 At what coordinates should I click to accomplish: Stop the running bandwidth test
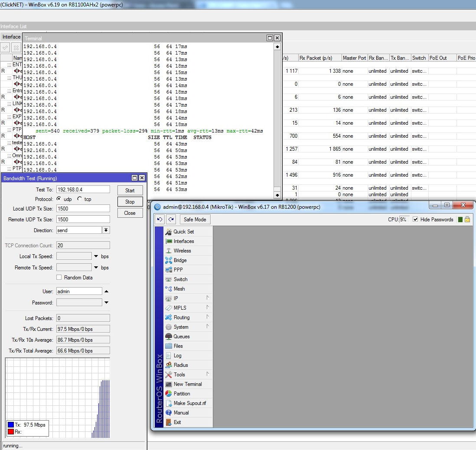(x=130, y=202)
